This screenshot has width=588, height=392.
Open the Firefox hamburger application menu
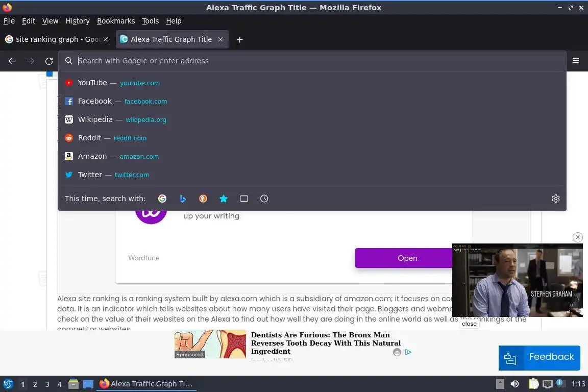click(x=576, y=61)
